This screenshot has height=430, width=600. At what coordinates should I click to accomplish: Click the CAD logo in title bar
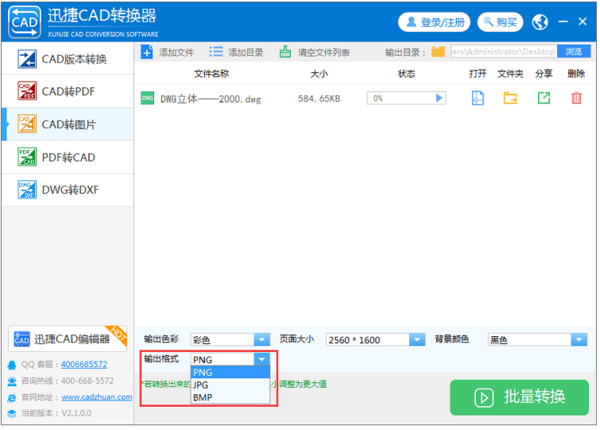[x=24, y=22]
